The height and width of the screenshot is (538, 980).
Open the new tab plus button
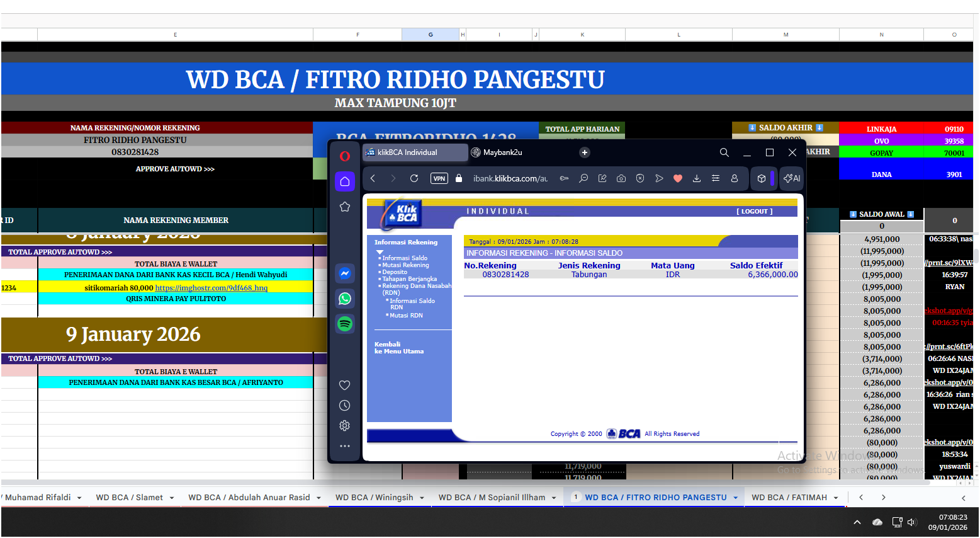pyautogui.click(x=585, y=152)
